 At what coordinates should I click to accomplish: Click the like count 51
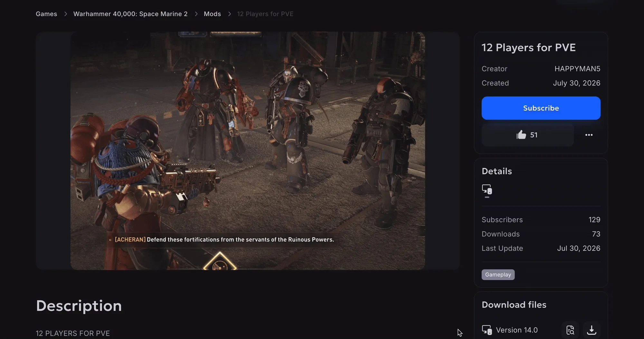point(534,135)
